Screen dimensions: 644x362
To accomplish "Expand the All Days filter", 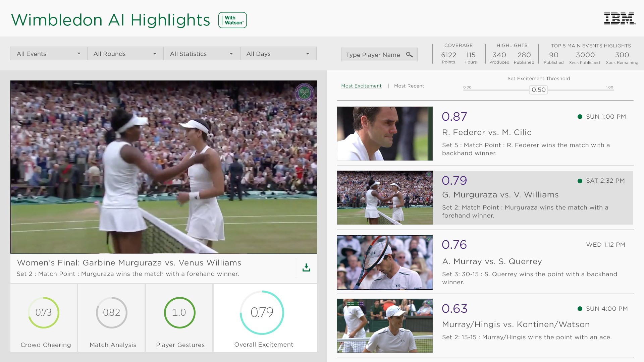I will (x=278, y=54).
